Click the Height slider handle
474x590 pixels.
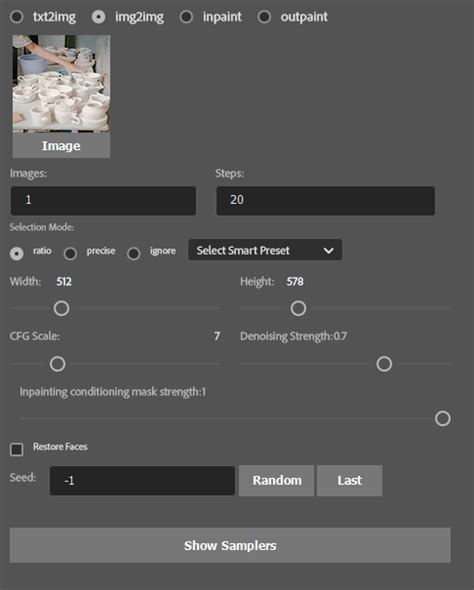tap(298, 309)
